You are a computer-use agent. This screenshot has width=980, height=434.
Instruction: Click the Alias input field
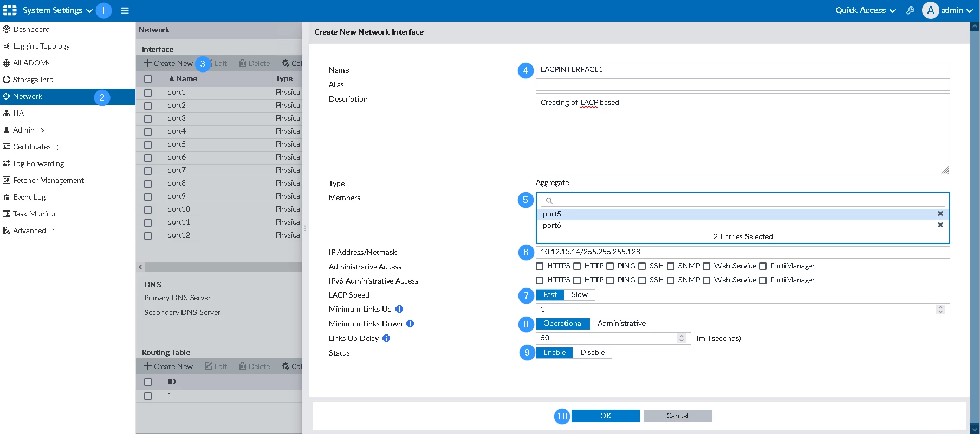[743, 84]
